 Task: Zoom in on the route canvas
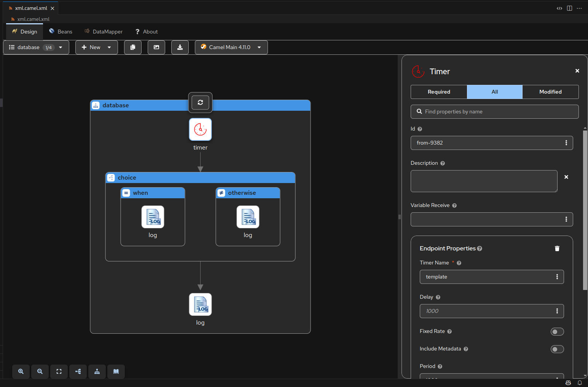(21, 371)
